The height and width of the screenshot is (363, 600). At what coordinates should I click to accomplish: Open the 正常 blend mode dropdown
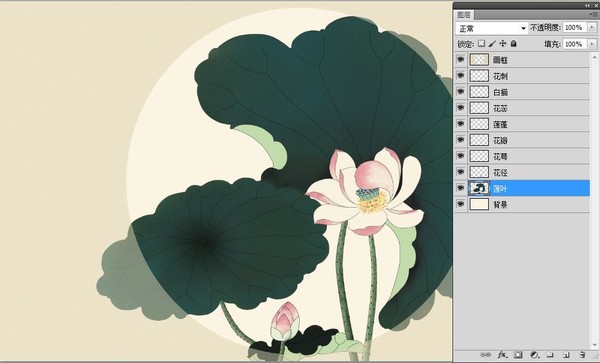point(492,28)
